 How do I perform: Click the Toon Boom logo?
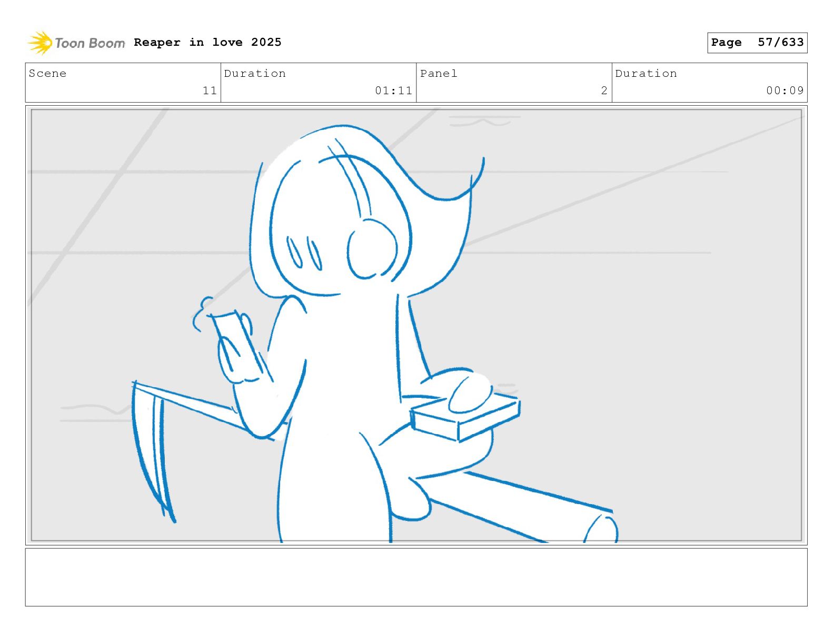pyautogui.click(x=76, y=43)
